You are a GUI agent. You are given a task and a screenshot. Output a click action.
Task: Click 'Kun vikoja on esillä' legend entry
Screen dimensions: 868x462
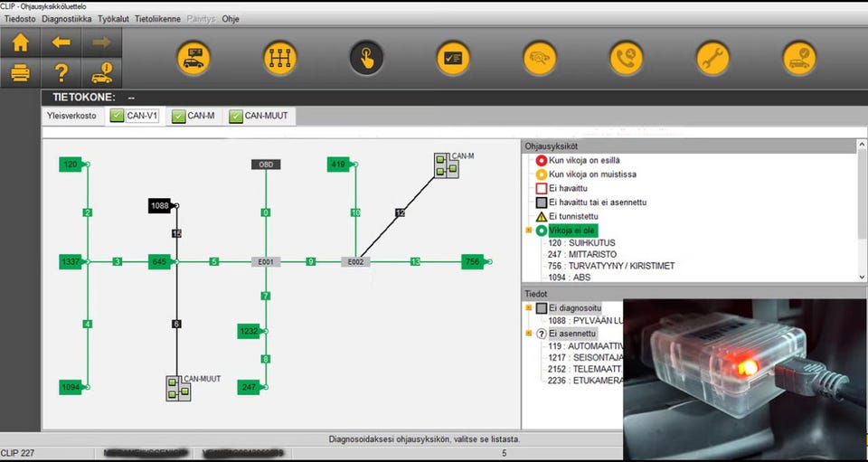coord(584,160)
